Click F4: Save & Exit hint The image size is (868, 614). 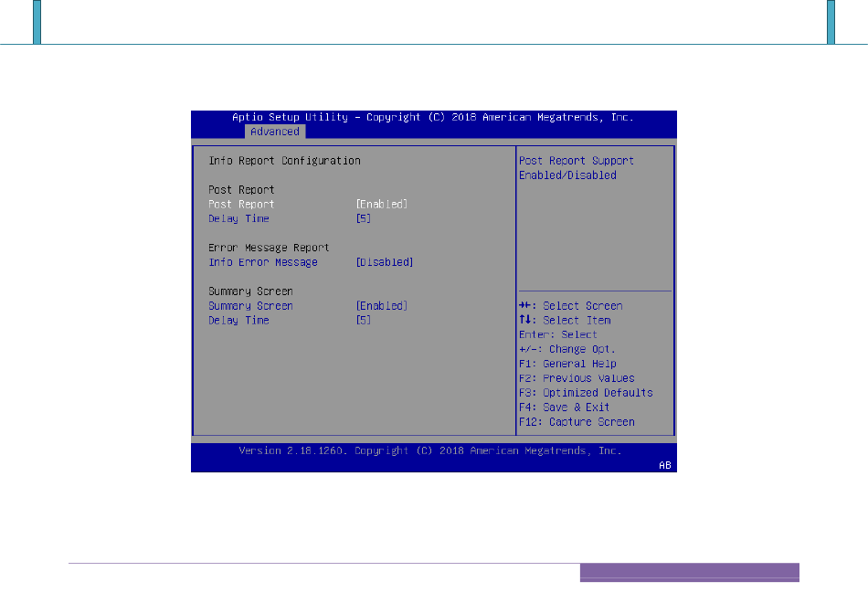(x=564, y=408)
